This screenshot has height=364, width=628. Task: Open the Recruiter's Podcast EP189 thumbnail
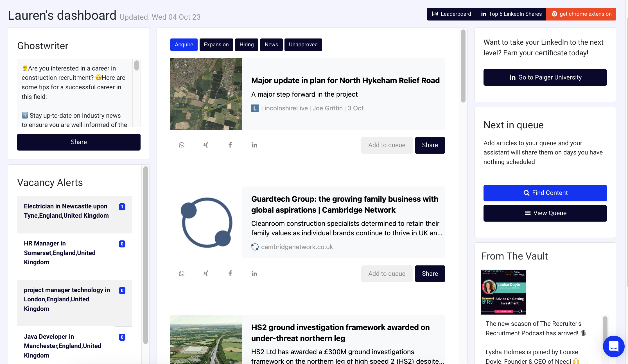pos(504,292)
